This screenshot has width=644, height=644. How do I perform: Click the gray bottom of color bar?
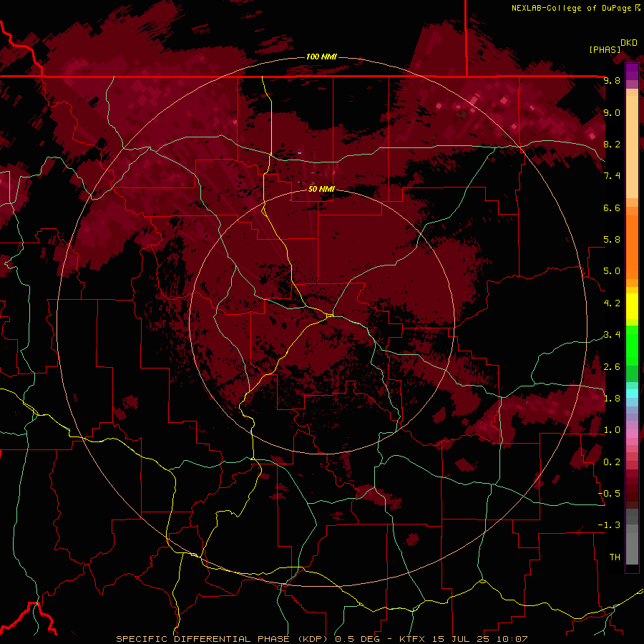632,537
